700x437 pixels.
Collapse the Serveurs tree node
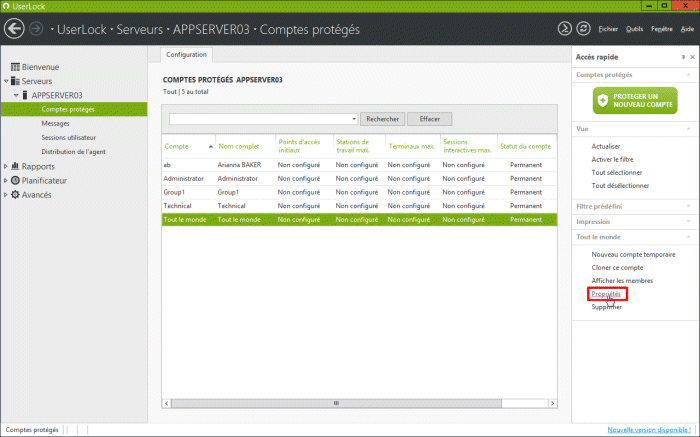point(6,81)
